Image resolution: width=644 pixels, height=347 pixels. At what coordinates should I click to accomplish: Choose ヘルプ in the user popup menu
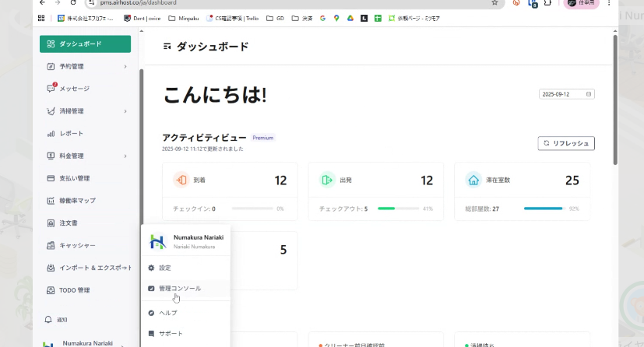click(167, 313)
